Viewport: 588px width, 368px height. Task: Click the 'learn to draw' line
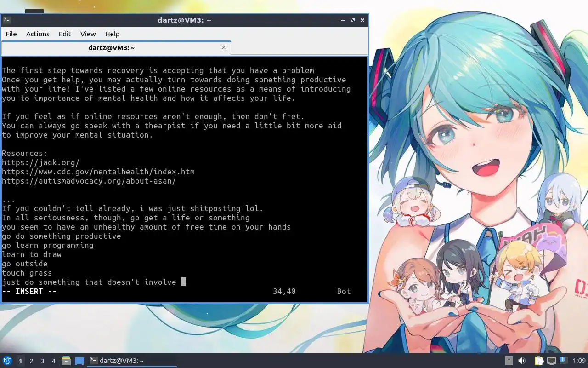32,254
